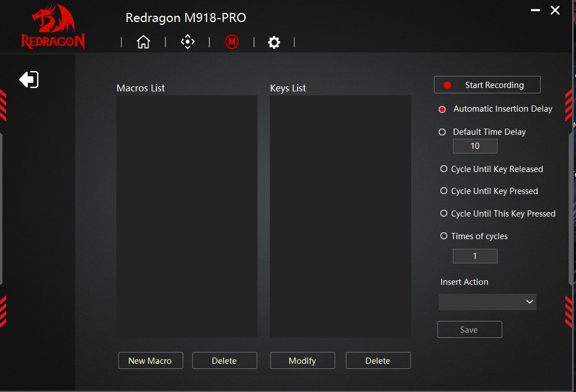Select the red Macro M icon
The height and width of the screenshot is (392, 576).
pos(232,42)
